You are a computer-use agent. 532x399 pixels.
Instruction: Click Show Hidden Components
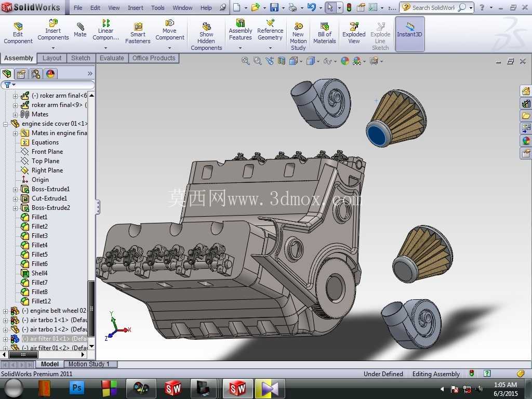tap(206, 36)
